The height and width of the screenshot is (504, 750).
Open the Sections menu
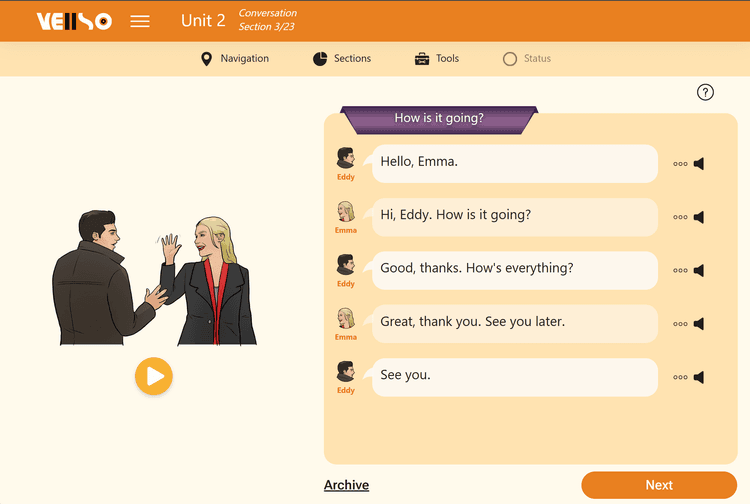click(x=341, y=59)
